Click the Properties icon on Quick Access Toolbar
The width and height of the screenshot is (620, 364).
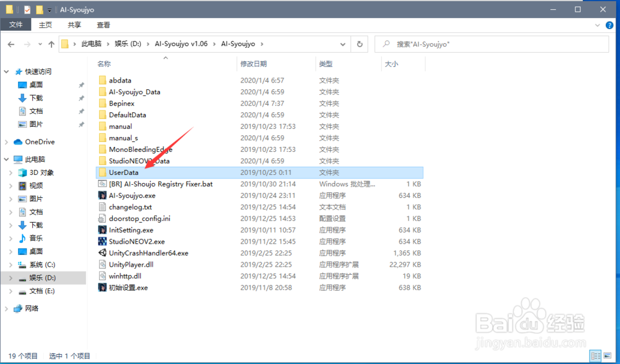[x=26, y=9]
